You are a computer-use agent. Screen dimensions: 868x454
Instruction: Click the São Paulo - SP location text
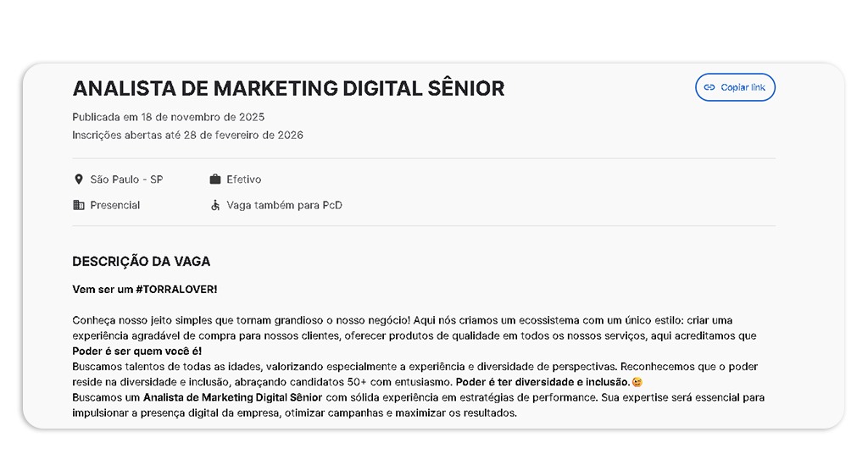tap(126, 180)
